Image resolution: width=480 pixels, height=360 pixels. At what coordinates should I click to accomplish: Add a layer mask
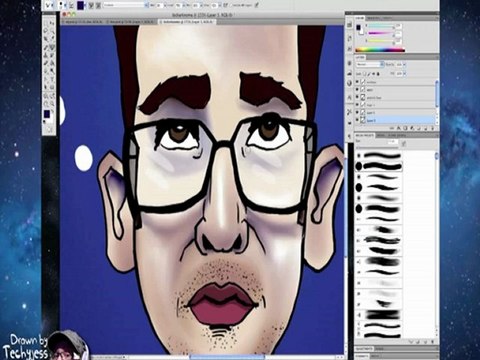point(405,128)
